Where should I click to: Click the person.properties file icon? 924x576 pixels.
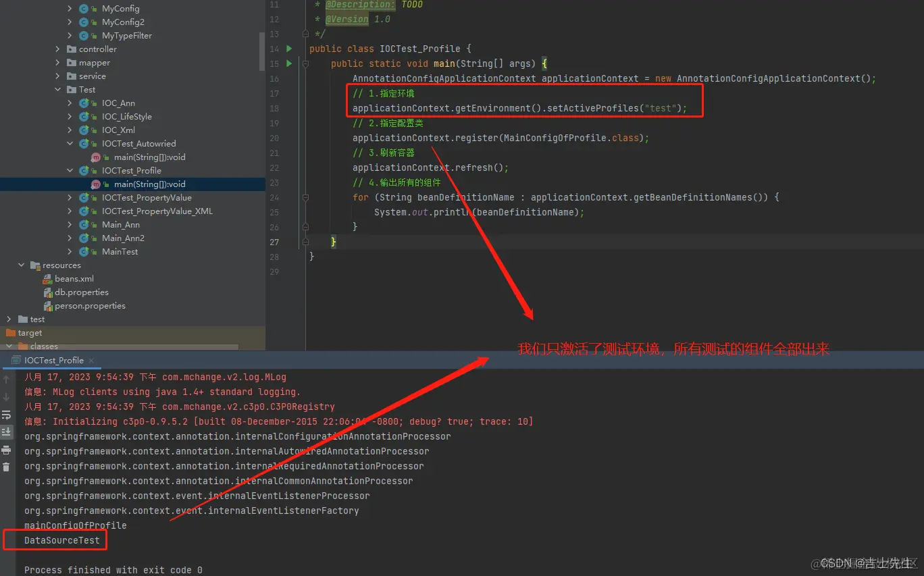[48, 306]
